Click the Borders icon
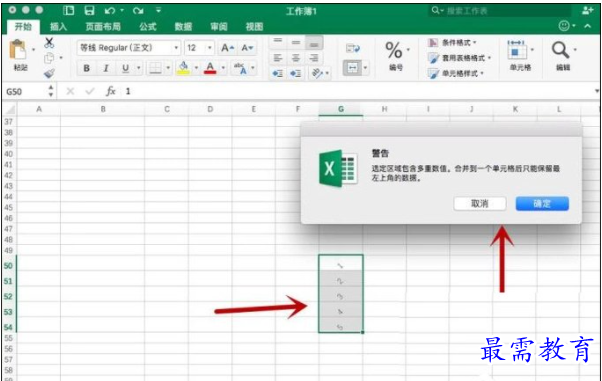602x381 pixels. 155,68
